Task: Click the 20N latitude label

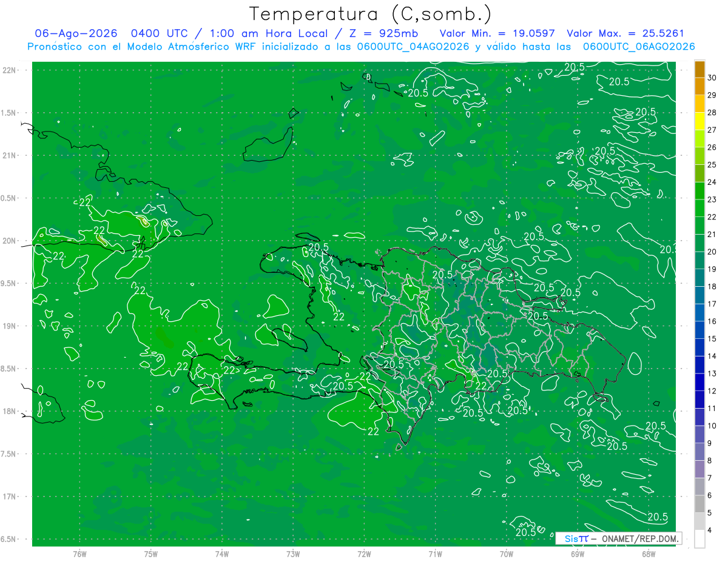Action: 10,241
